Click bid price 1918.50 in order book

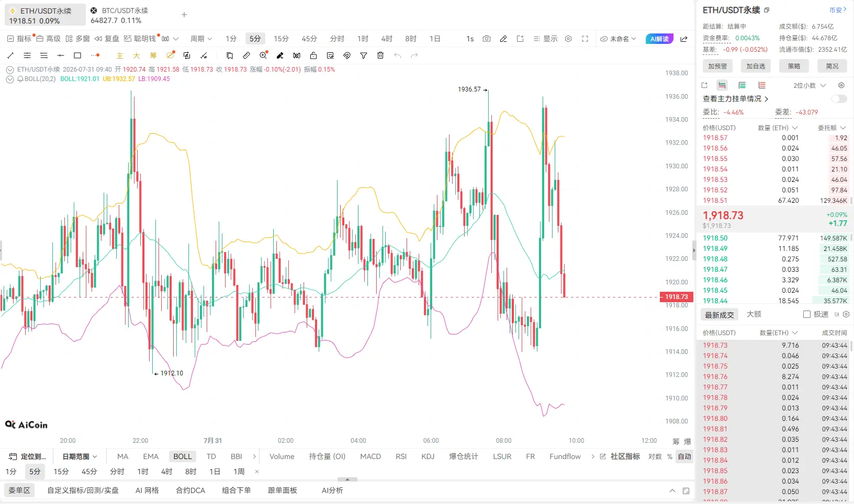[715, 238]
